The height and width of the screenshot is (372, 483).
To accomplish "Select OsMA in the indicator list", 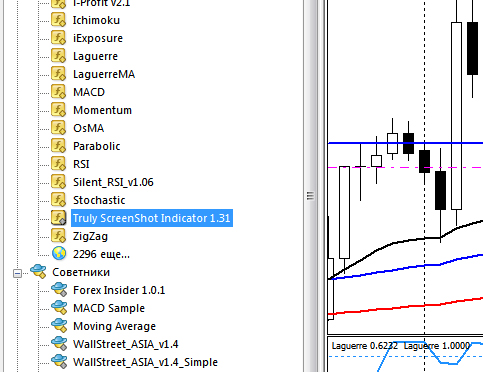I will coord(89,128).
